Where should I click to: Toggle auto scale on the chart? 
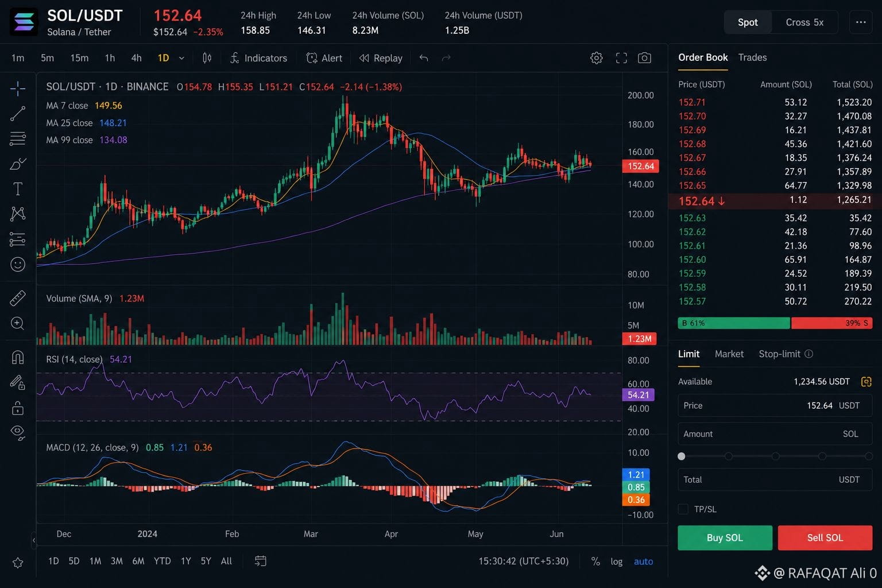tap(643, 562)
